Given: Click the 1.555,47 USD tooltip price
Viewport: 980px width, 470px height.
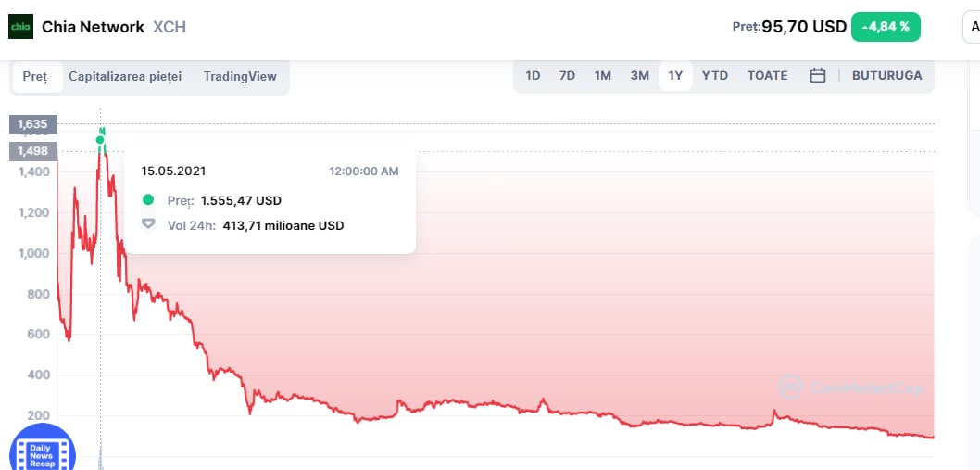Looking at the screenshot, I should 241,201.
